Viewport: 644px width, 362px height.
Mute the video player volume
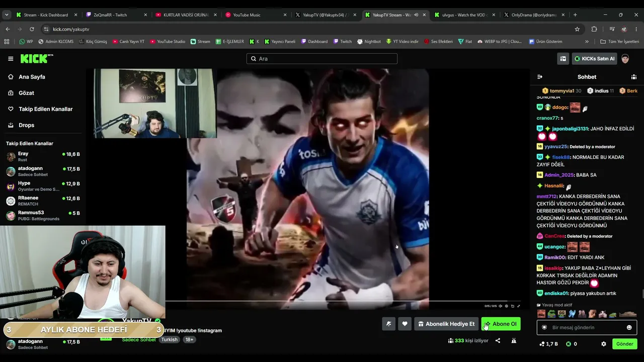pyautogui.click(x=500, y=306)
